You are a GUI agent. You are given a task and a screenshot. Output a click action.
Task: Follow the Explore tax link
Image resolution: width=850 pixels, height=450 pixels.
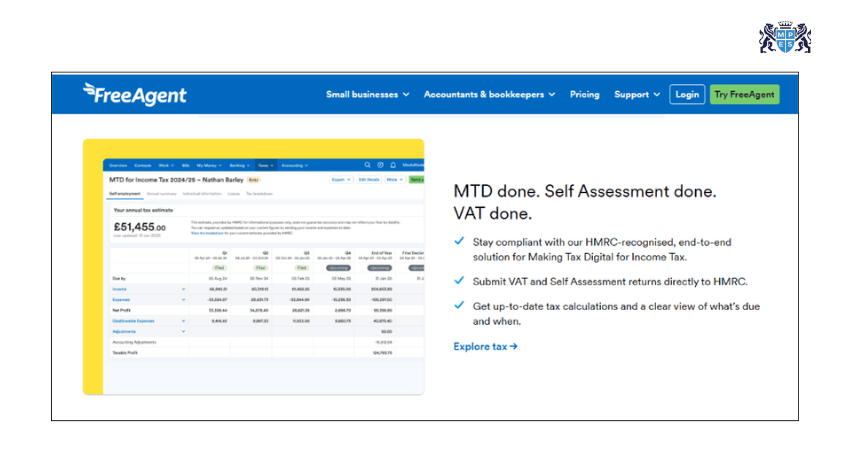[x=485, y=346]
